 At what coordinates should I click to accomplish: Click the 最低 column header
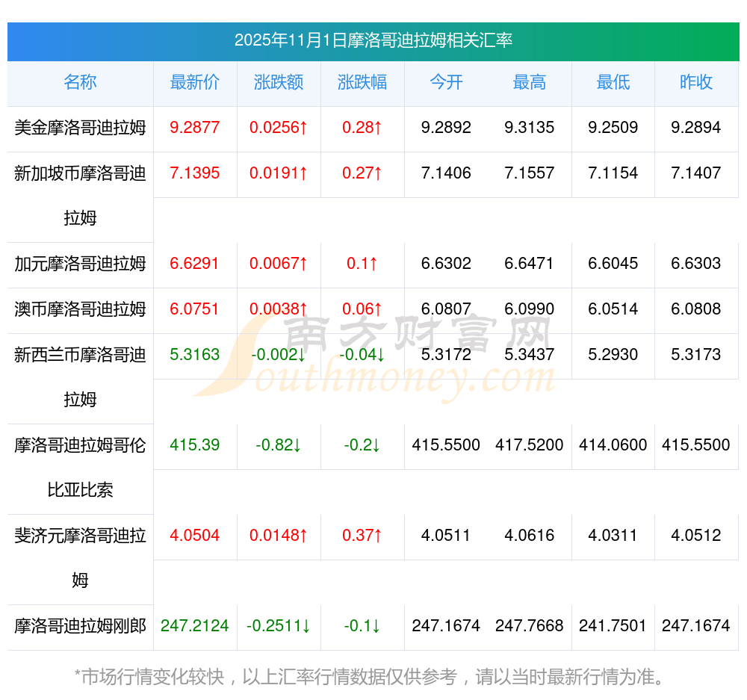613,82
